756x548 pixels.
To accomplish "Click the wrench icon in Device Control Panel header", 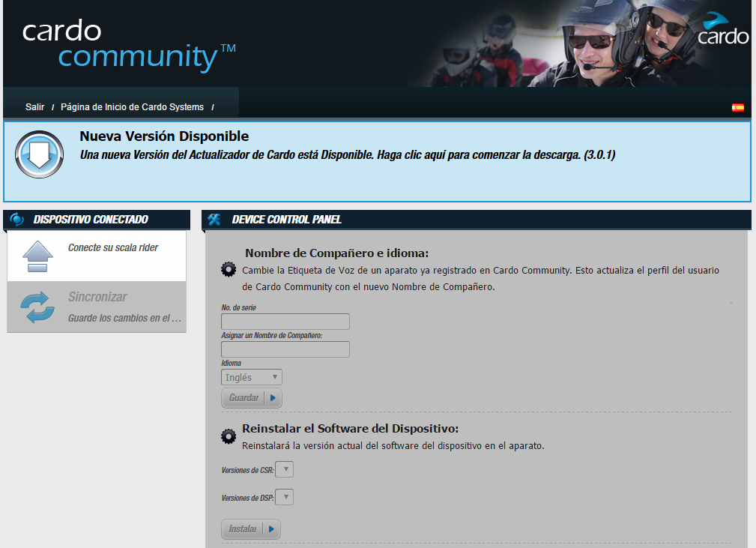I will [214, 220].
